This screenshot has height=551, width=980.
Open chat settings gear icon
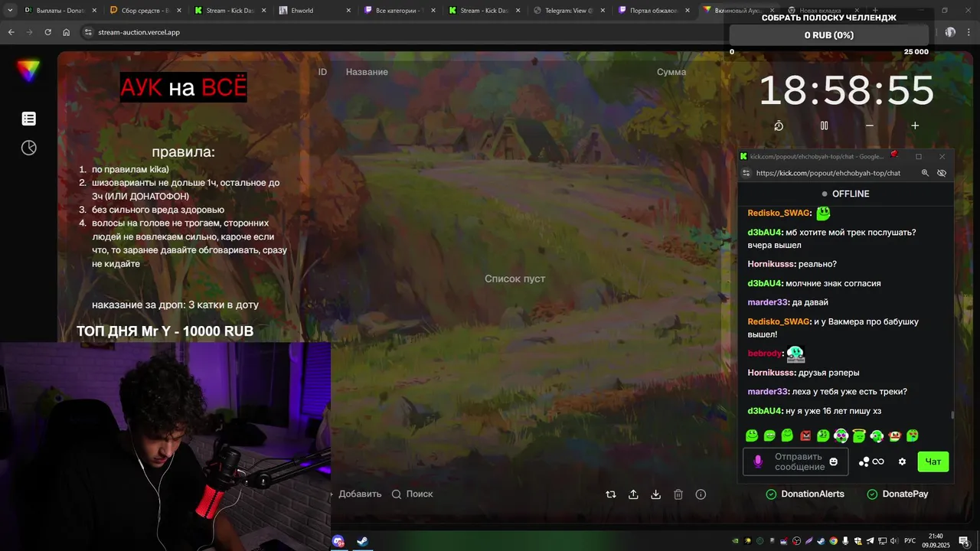pos(902,461)
